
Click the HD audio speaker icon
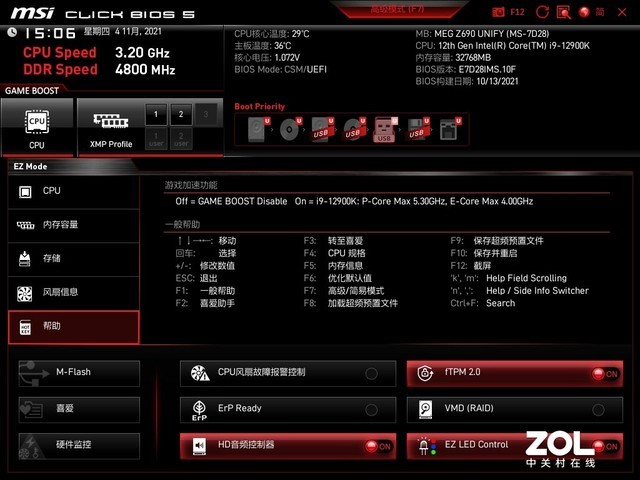pos(199,446)
